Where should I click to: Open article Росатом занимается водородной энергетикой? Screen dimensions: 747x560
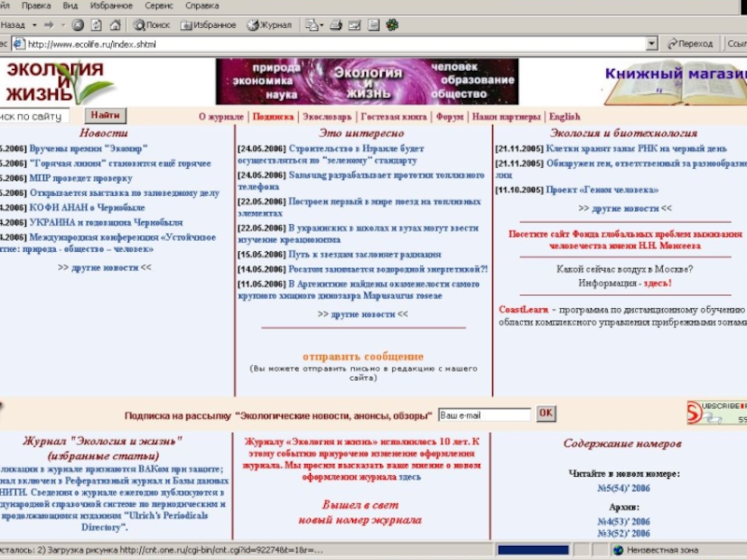point(388,269)
